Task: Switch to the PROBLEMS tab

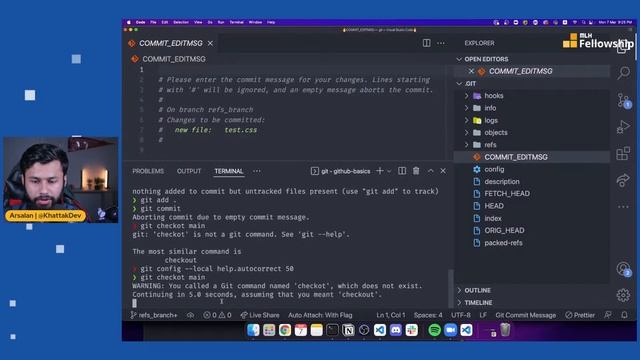Action: click(x=148, y=171)
